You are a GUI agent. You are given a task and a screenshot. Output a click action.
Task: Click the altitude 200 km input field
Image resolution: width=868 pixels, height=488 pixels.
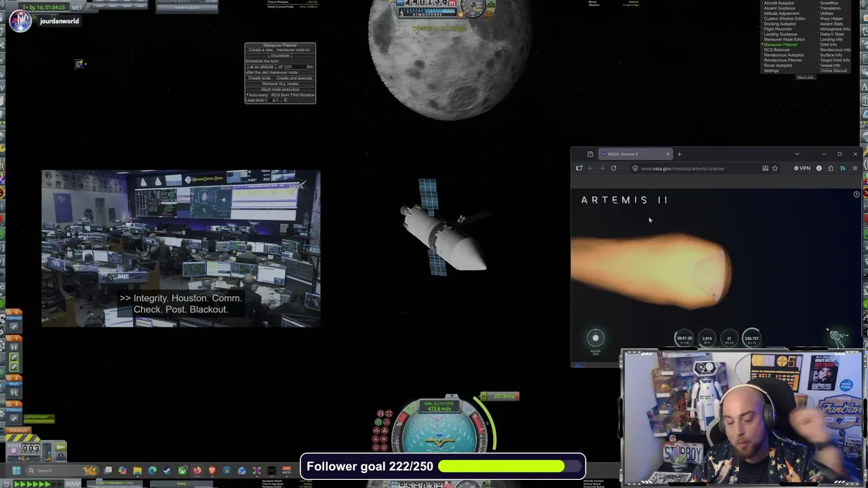coord(296,67)
